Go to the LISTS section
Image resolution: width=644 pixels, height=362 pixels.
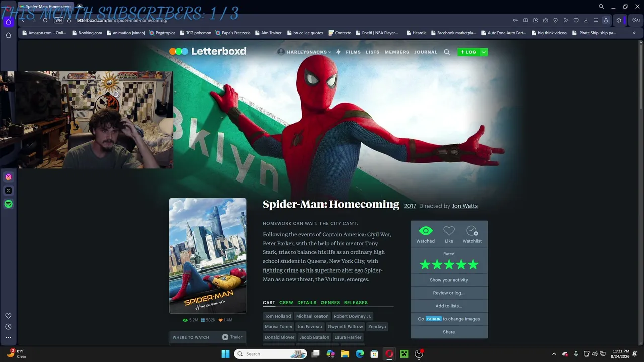pyautogui.click(x=373, y=52)
